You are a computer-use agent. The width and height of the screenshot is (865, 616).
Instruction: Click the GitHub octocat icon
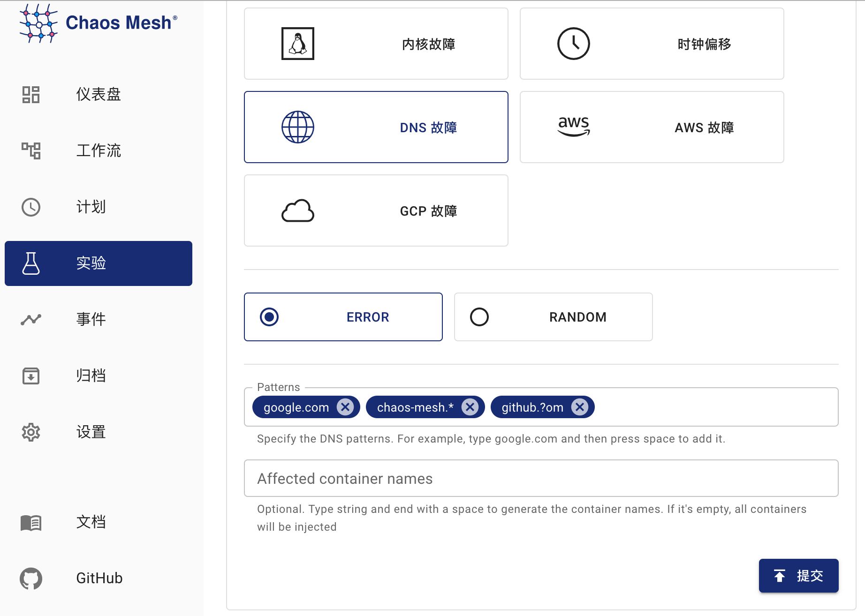point(31,578)
